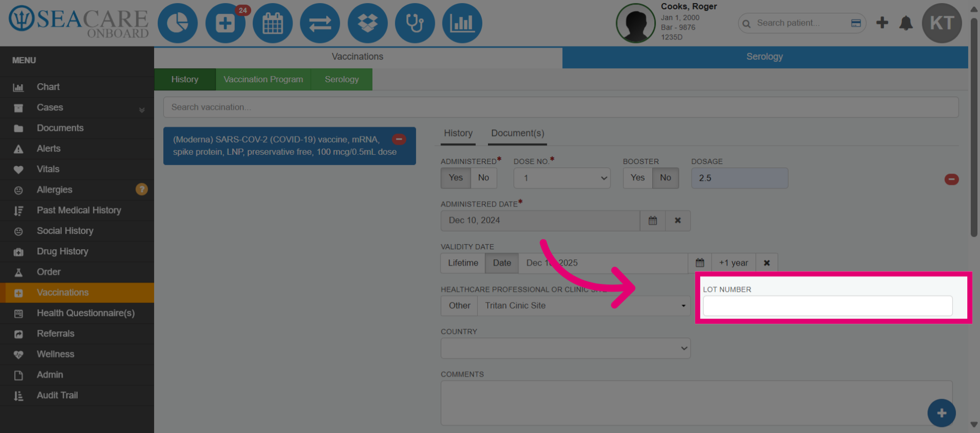Choose Date validity option
The width and height of the screenshot is (980, 433).
(502, 263)
